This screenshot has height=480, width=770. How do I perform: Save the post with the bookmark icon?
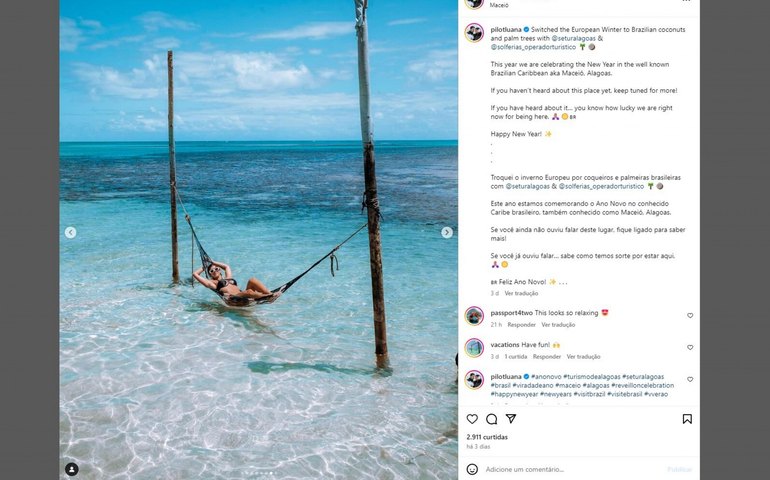(687, 419)
